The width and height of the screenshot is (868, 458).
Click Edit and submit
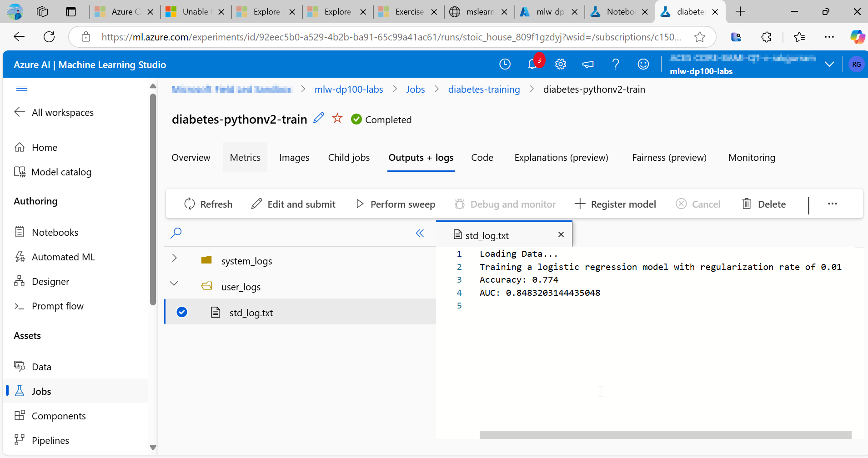293,204
